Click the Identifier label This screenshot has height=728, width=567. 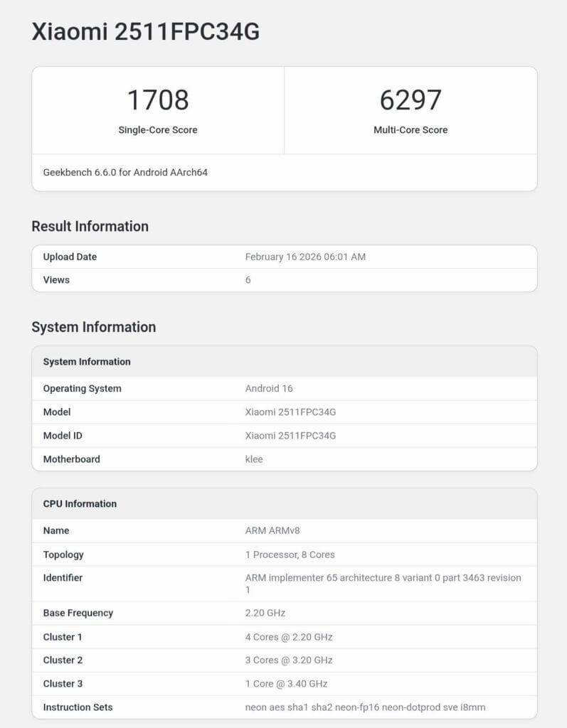coord(63,578)
